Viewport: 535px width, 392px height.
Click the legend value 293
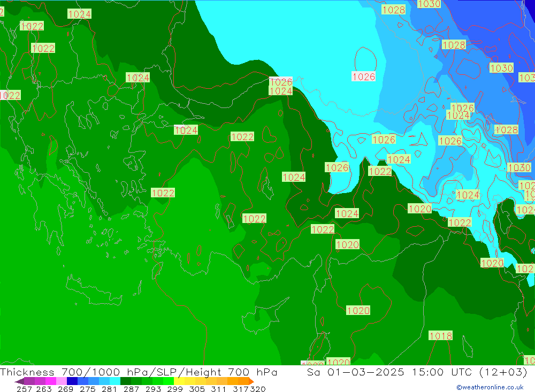pyautogui.click(x=153, y=389)
